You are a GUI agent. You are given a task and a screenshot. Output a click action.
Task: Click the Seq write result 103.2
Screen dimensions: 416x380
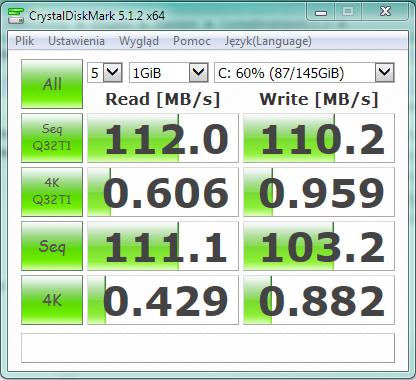point(319,246)
